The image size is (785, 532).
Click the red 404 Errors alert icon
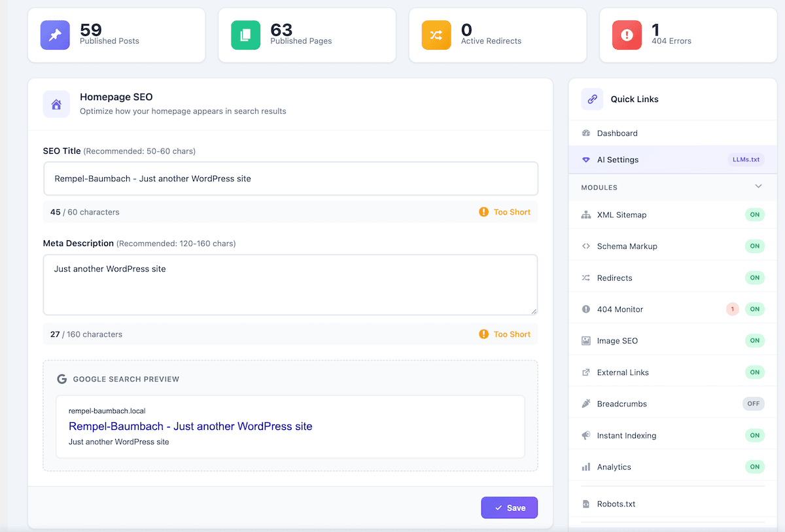627,35
